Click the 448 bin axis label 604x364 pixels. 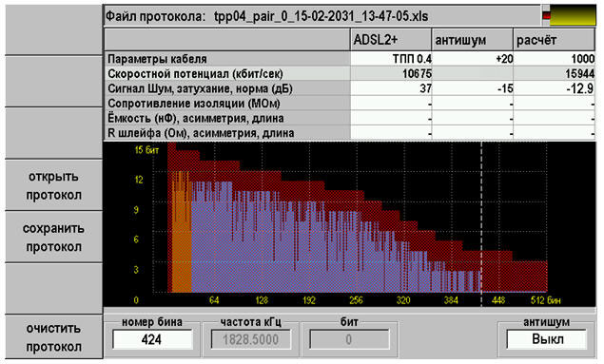coord(498,300)
